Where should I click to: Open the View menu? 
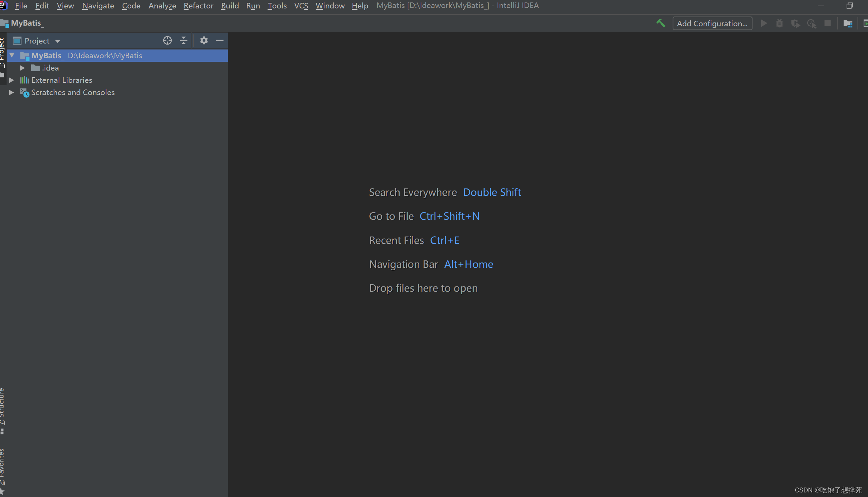pyautogui.click(x=65, y=6)
